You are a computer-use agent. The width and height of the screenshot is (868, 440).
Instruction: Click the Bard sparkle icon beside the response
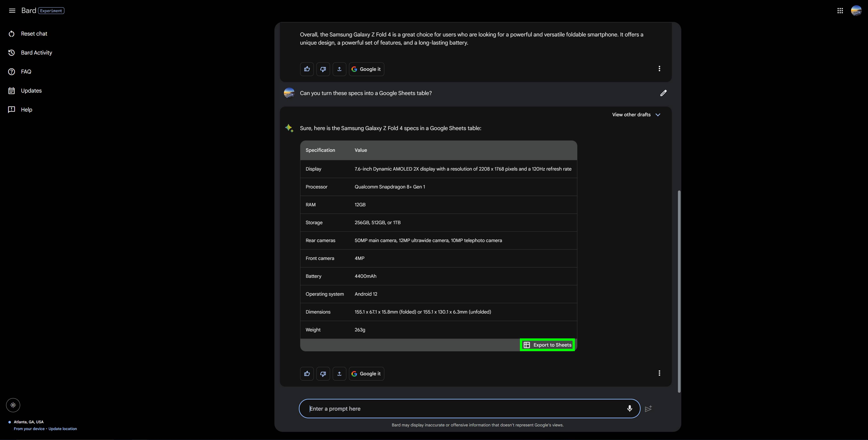click(289, 128)
